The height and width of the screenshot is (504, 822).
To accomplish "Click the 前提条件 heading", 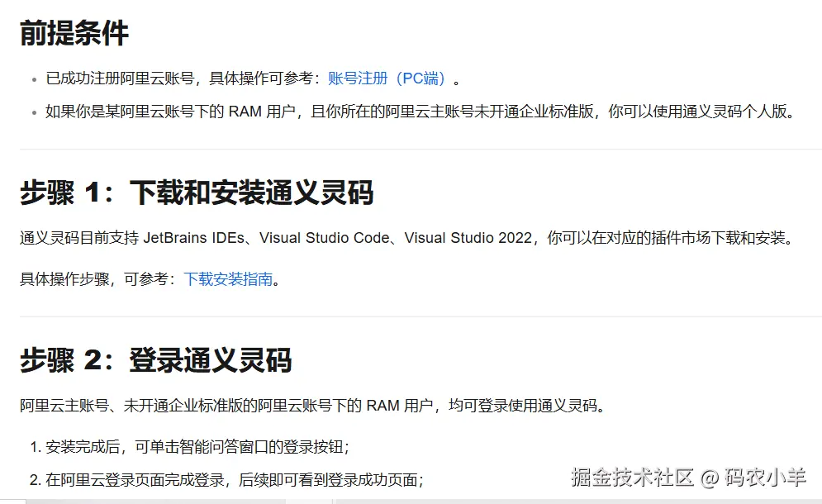I will [74, 33].
